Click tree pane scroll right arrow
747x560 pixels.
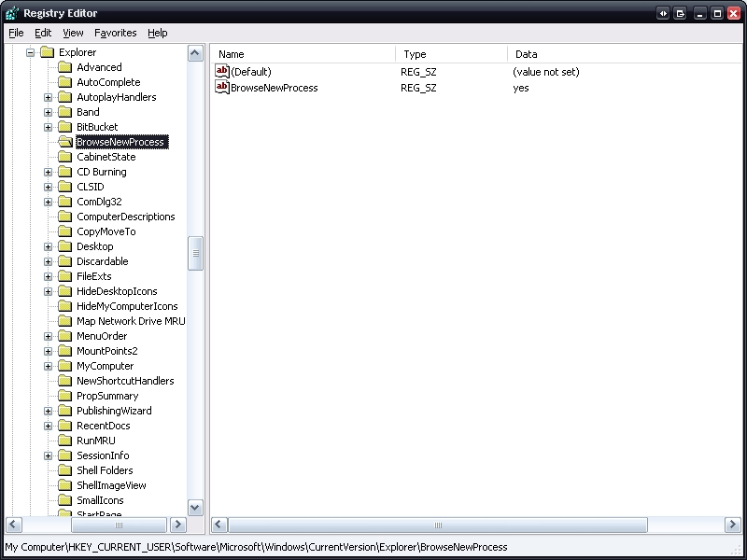178,525
